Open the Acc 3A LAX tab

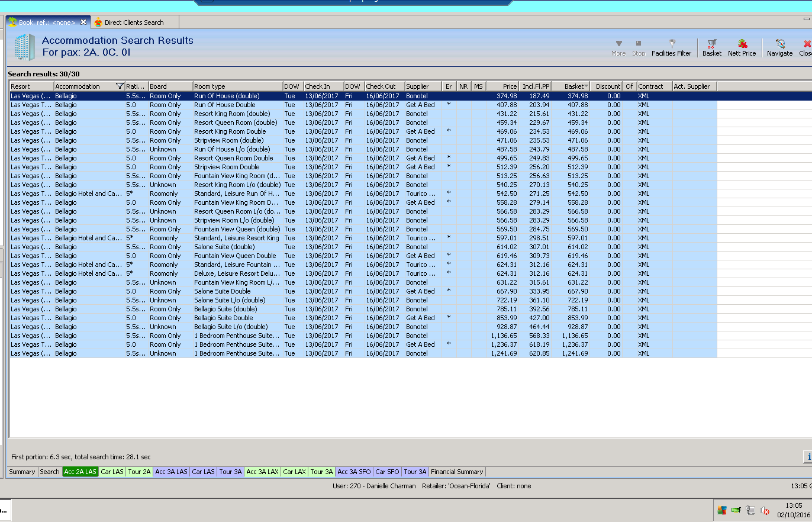pyautogui.click(x=262, y=472)
